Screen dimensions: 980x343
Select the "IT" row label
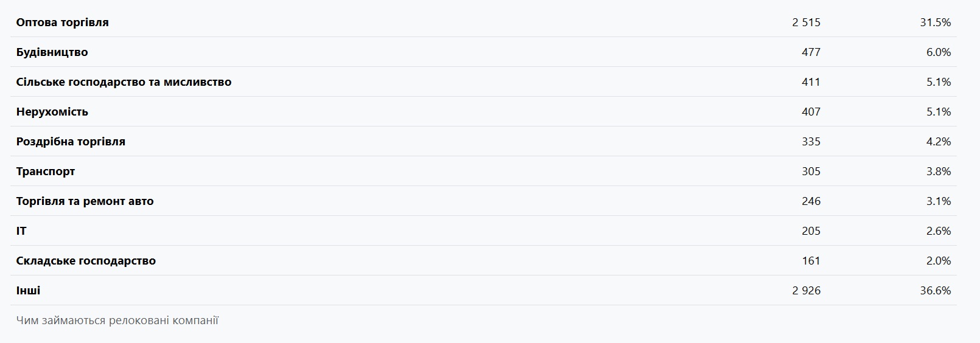(x=21, y=231)
